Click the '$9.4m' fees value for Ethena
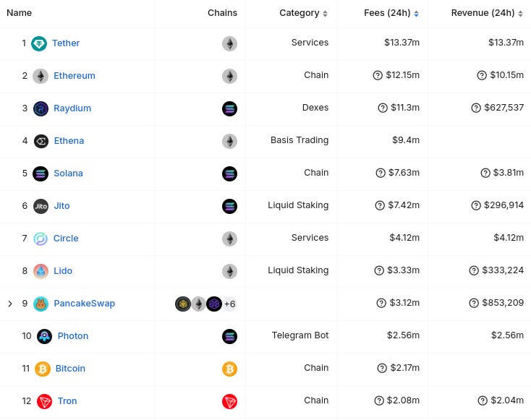The image size is (531, 420). tap(406, 140)
